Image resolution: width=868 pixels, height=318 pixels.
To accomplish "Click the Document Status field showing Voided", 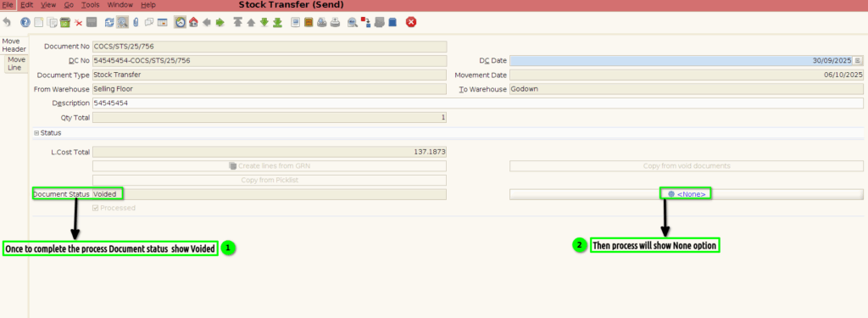I will [269, 194].
